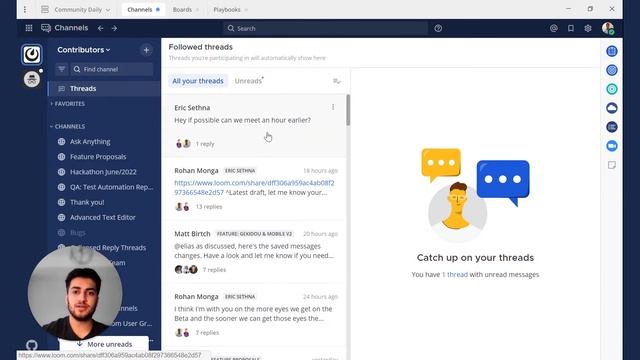Open Threads in the sidebar
This screenshot has height=360, width=640.
(x=104, y=89)
